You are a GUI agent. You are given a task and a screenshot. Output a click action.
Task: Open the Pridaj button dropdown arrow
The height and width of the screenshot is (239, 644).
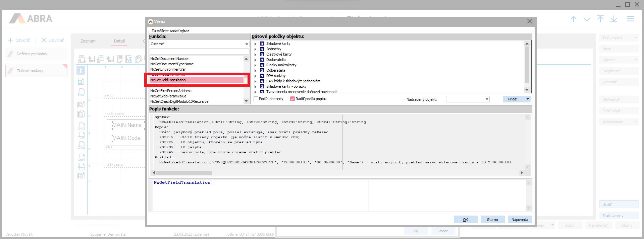click(528, 99)
